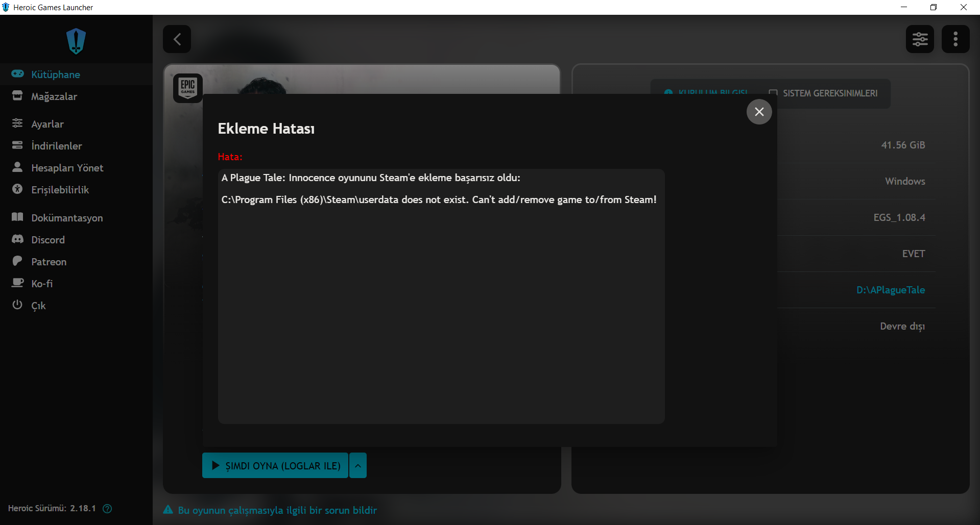Click the Ekleme Hatası dialog title
This screenshot has height=525, width=980.
pos(266,129)
